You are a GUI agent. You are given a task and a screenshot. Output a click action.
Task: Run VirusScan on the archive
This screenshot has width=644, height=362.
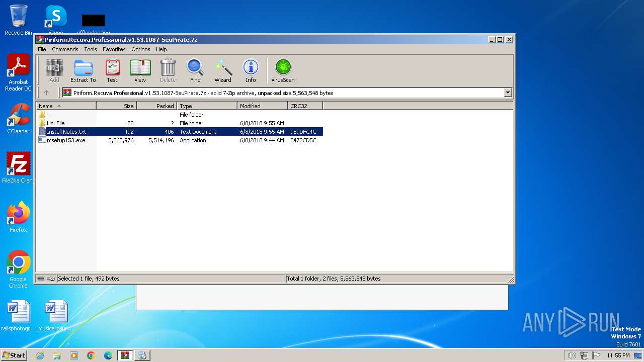pos(283,71)
